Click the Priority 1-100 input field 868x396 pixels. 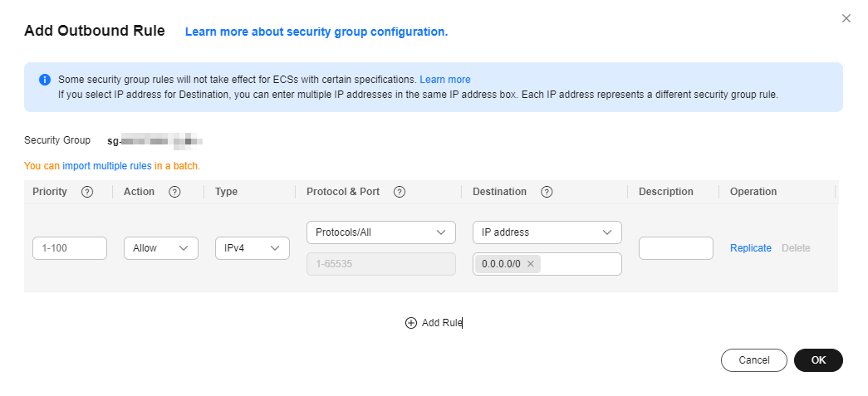[x=70, y=248]
